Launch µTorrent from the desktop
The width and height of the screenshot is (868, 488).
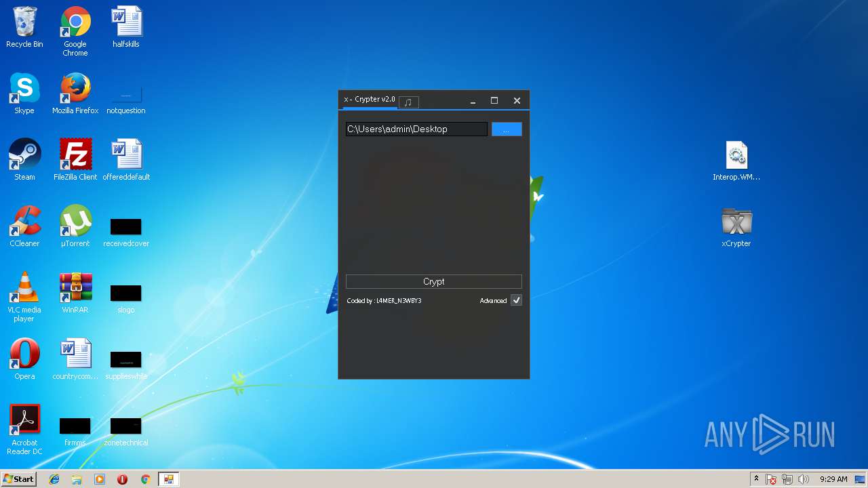75,227
